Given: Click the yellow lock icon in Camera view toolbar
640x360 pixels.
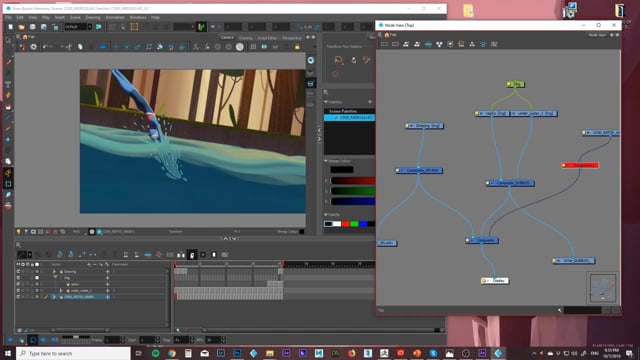Looking at the screenshot, I should click(x=297, y=47).
